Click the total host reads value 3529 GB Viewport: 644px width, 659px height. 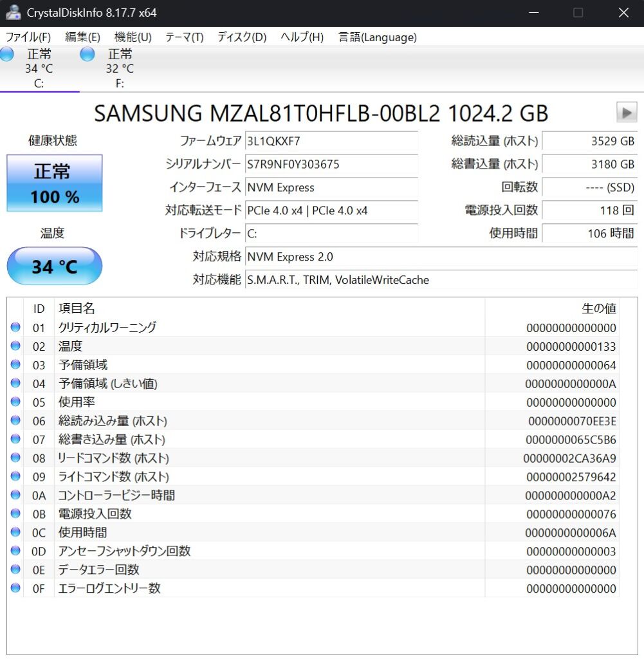click(590, 141)
